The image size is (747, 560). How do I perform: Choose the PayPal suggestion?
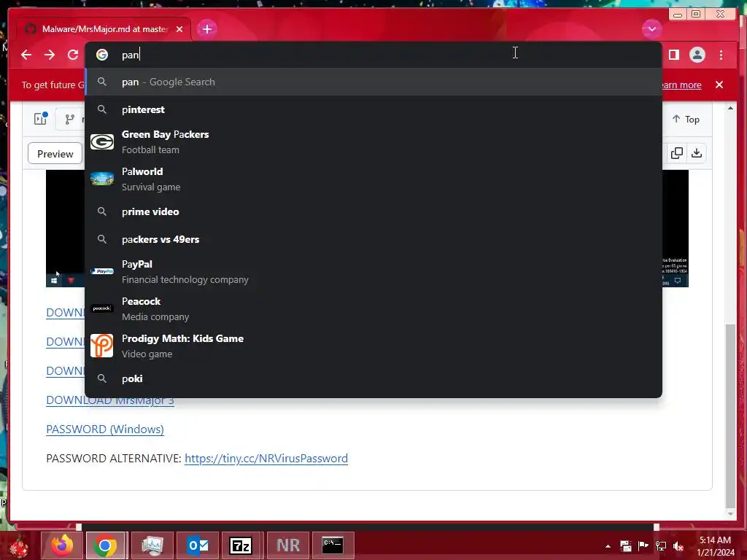tap(373, 271)
